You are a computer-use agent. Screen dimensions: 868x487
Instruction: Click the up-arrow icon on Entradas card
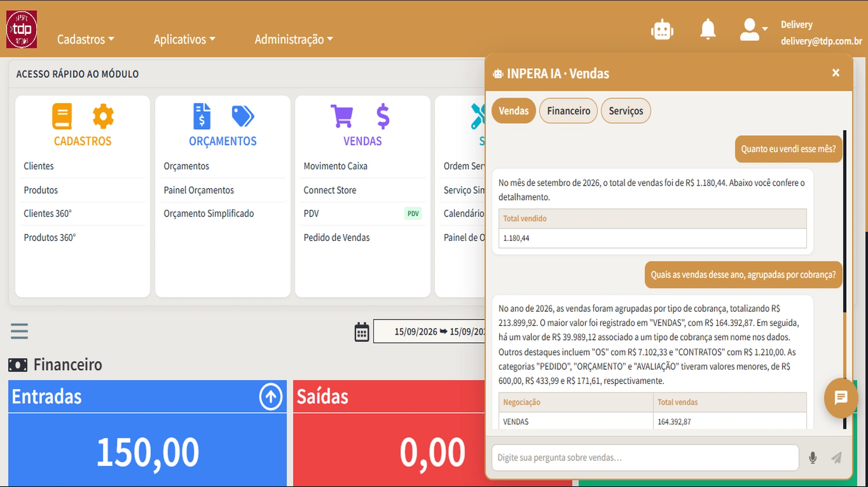pos(271,397)
